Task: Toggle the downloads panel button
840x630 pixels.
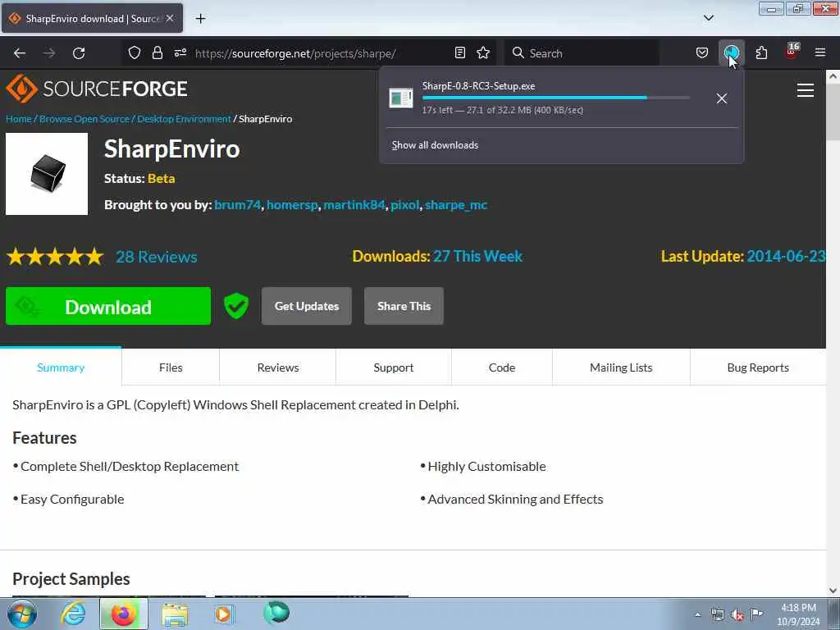Action: 731,52
